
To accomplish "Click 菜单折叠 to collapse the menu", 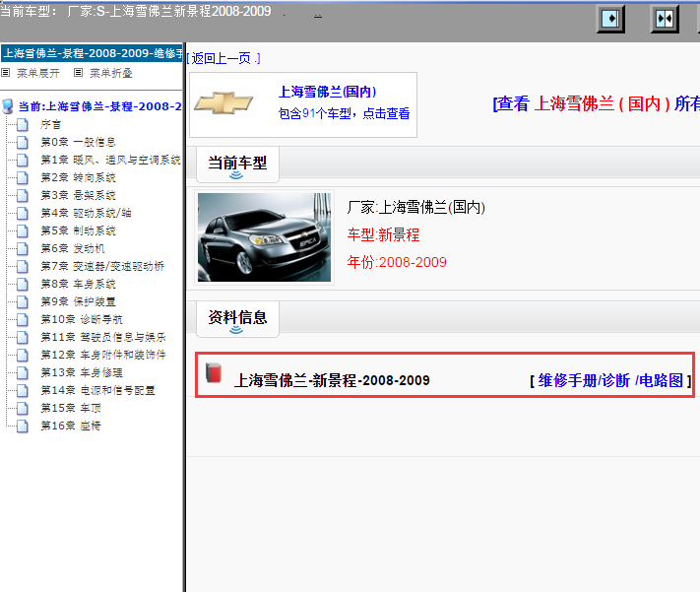I will pos(110,73).
